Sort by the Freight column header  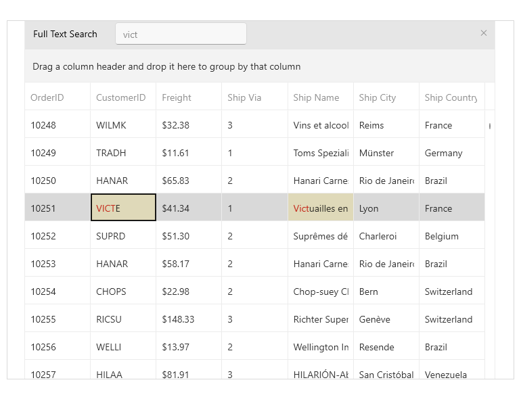[189, 97]
